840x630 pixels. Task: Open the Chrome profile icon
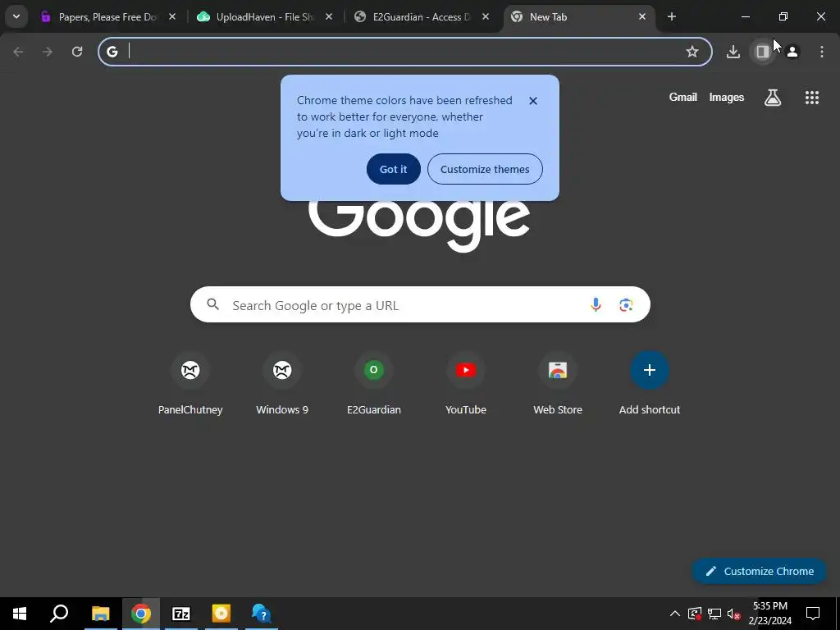click(792, 52)
